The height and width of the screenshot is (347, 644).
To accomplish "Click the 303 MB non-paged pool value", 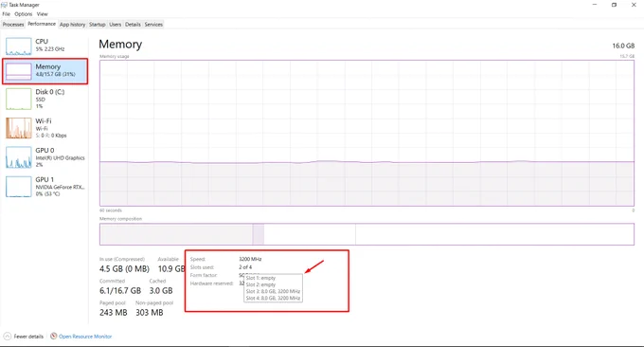I will click(149, 313).
